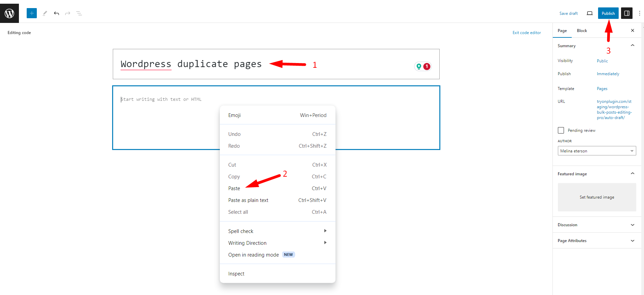Image resolution: width=644 pixels, height=295 pixels.
Task: Click the green Grammarly icon in title
Action: (419, 66)
